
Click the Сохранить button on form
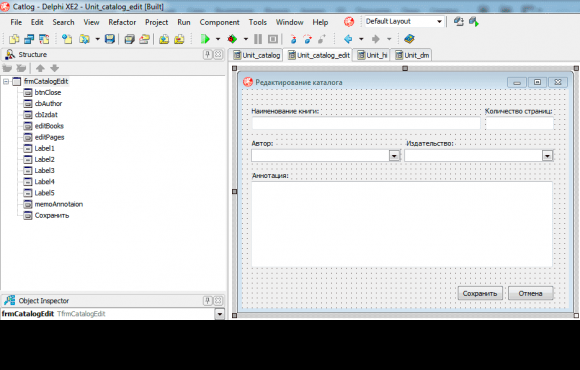(x=480, y=293)
